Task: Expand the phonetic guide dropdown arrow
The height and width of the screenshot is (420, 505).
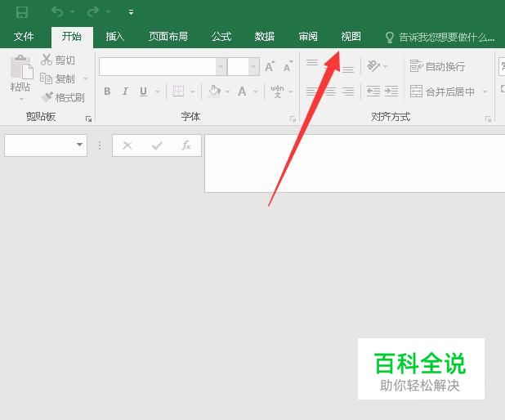Action: 291,92
